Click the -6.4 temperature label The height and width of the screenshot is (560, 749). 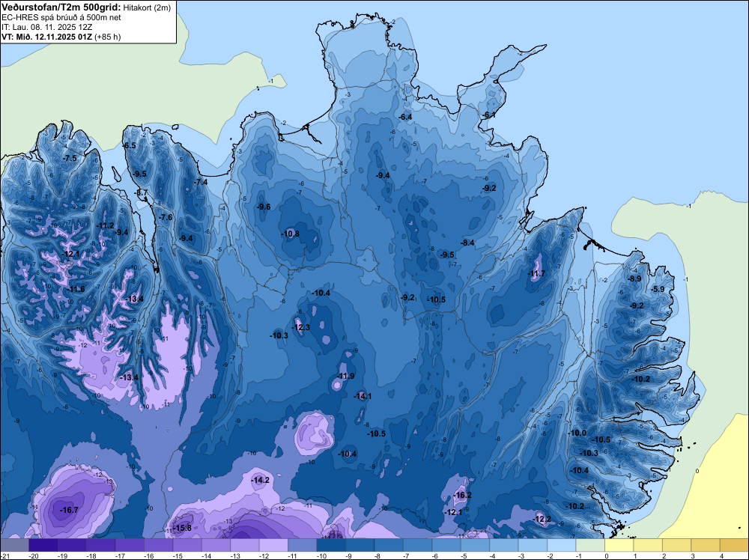point(405,117)
